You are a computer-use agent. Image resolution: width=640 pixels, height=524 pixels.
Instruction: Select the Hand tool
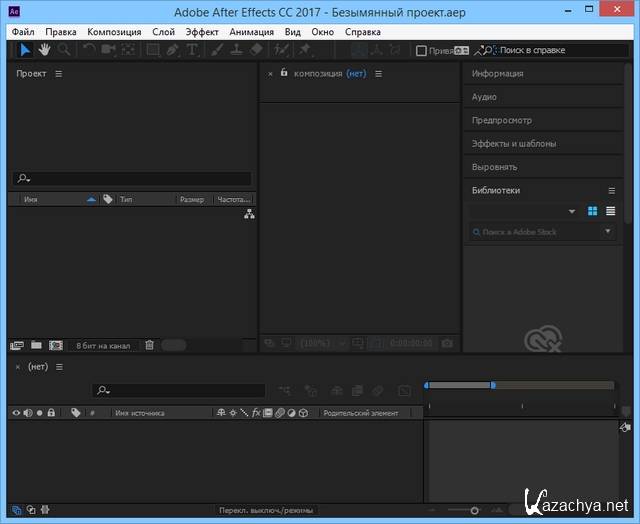44,49
